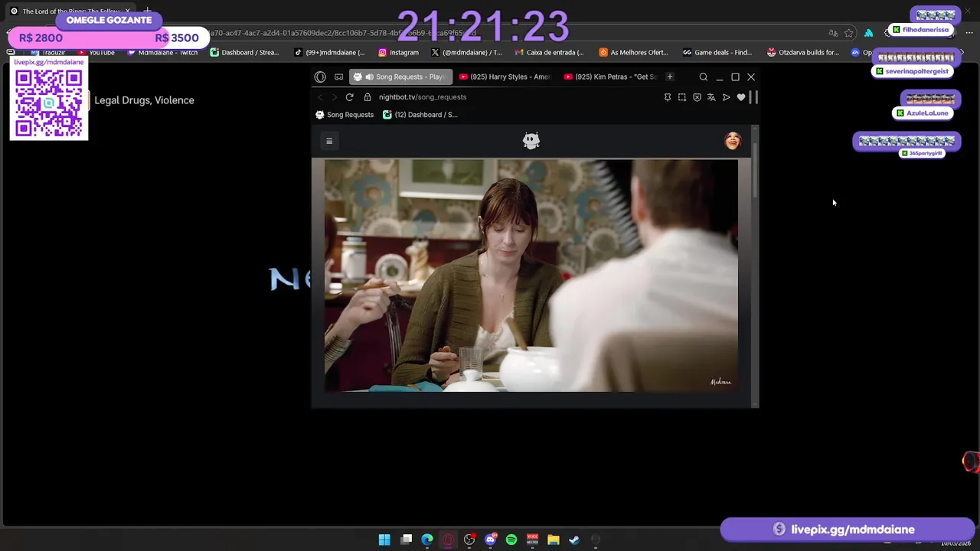980x551 pixels.
Task: Click the song request video player
Action: [531, 275]
